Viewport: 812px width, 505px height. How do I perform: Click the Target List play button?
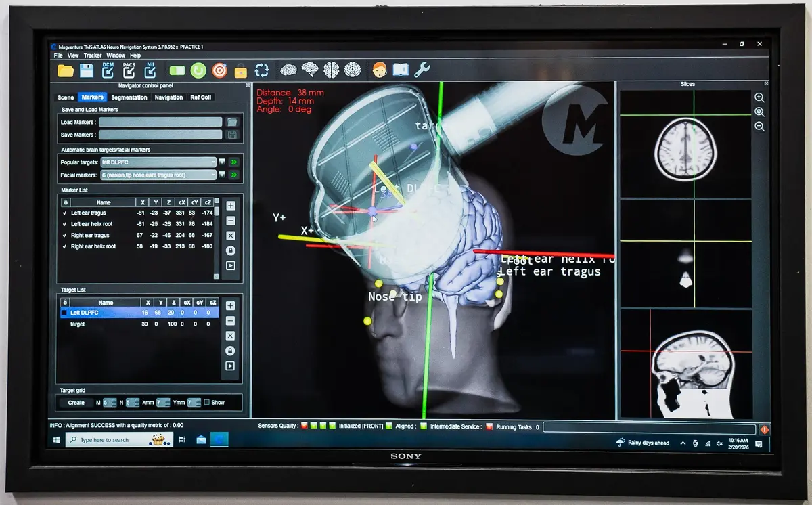pyautogui.click(x=230, y=366)
